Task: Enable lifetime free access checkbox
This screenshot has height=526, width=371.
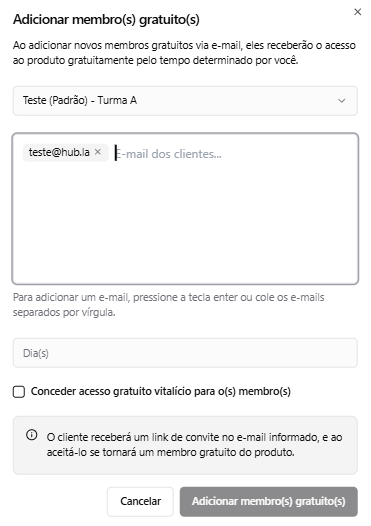Action: [19, 391]
